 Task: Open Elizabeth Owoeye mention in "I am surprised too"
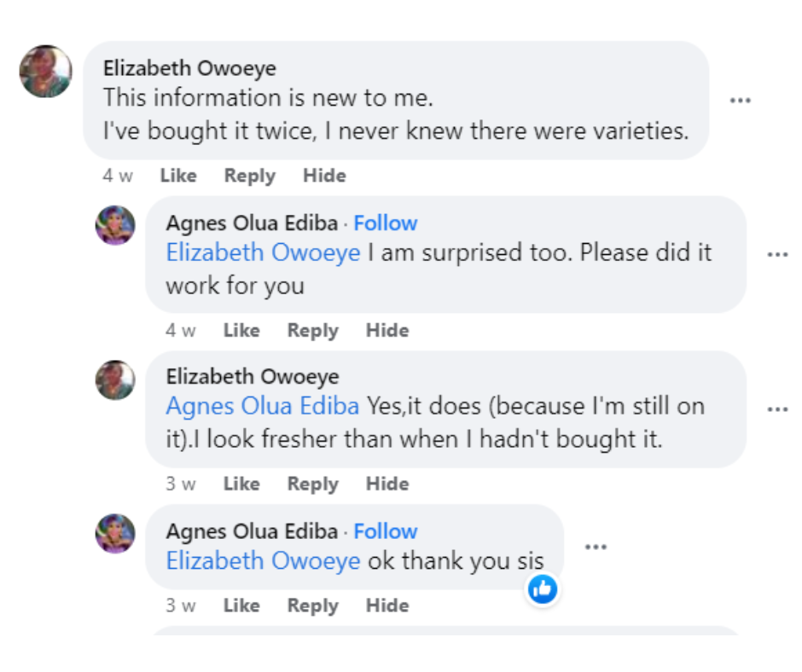pyautogui.click(x=263, y=253)
